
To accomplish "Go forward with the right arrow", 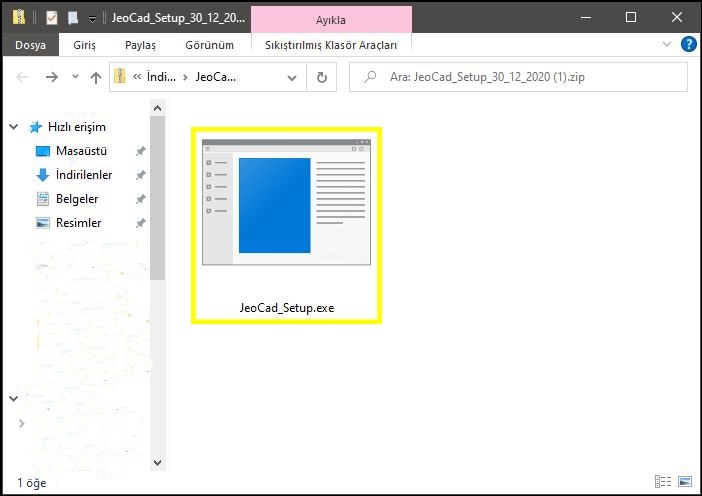I will (51, 77).
